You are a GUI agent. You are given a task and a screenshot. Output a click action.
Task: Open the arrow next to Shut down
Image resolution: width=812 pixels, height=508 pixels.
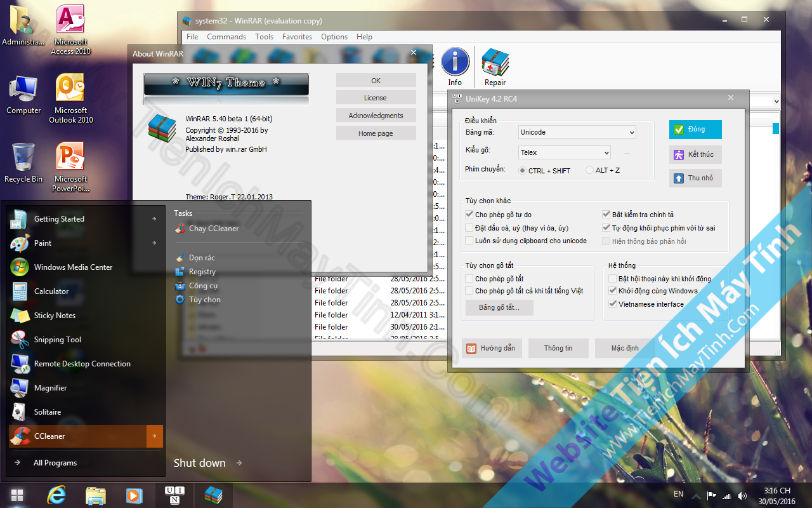pyautogui.click(x=239, y=463)
